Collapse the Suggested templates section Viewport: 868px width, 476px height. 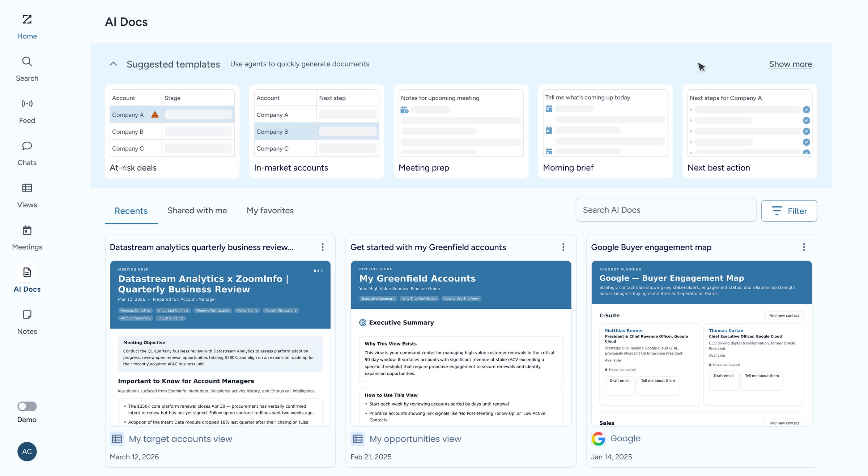[113, 64]
